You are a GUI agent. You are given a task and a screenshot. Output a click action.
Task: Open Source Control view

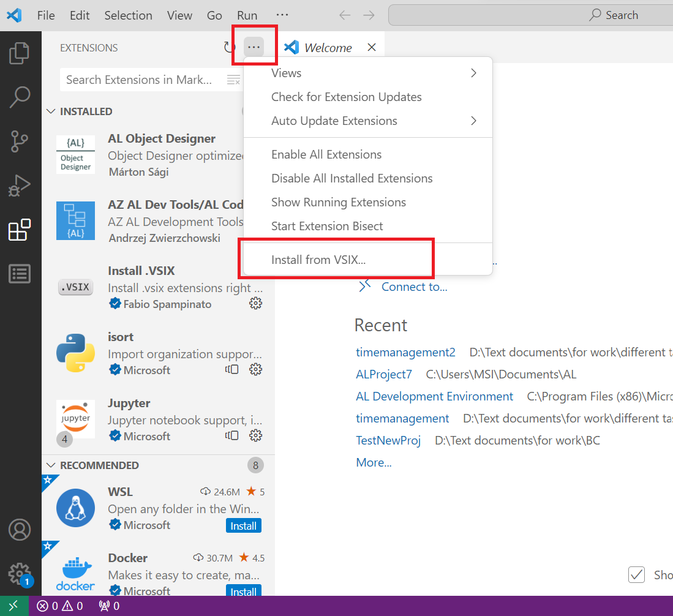pyautogui.click(x=20, y=141)
